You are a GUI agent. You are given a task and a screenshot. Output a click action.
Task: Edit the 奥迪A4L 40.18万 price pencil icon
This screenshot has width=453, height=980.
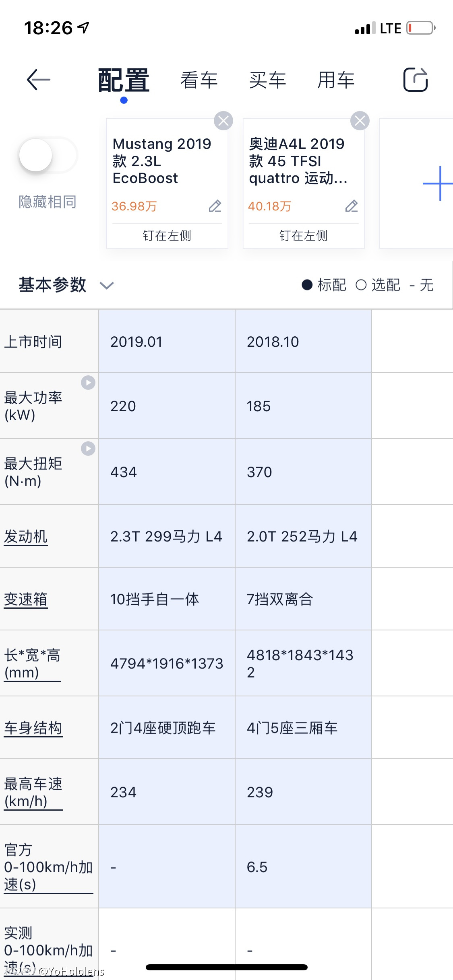(352, 206)
